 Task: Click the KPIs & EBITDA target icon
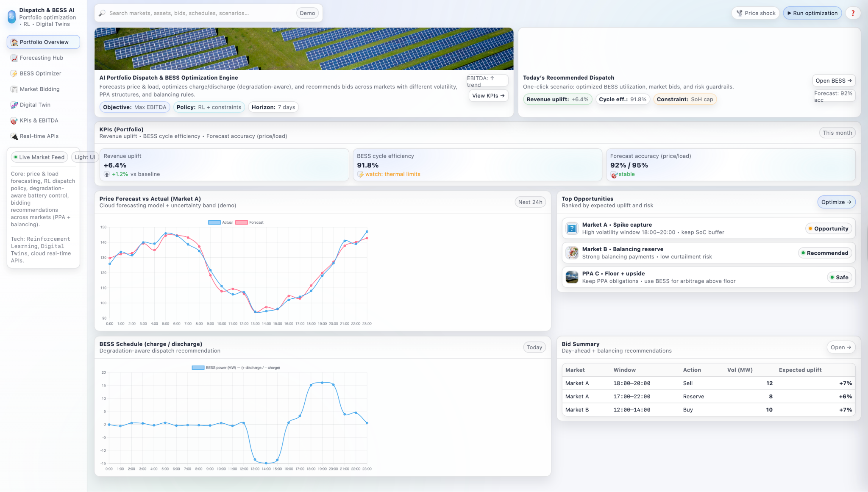[x=14, y=121]
